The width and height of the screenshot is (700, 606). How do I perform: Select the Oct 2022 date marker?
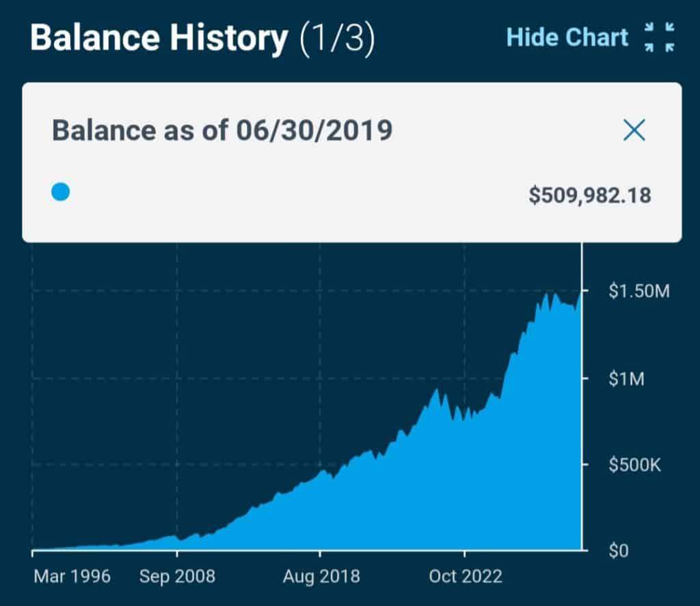465,576
